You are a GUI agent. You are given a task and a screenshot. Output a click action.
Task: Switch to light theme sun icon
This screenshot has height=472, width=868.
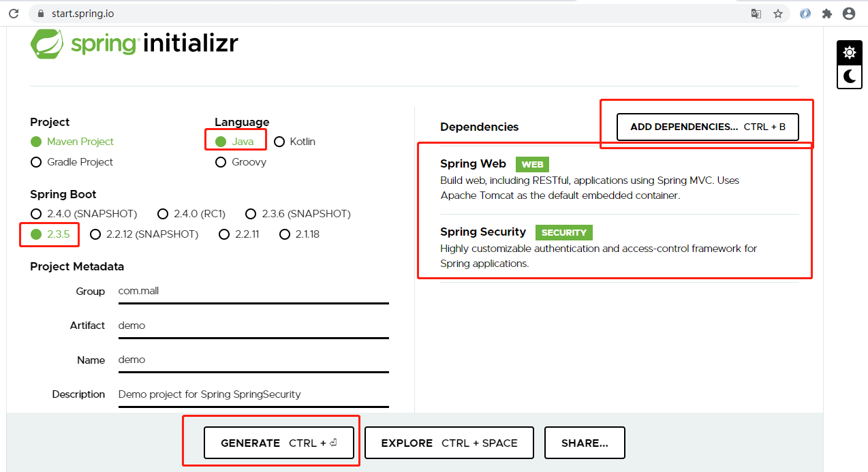pyautogui.click(x=849, y=52)
